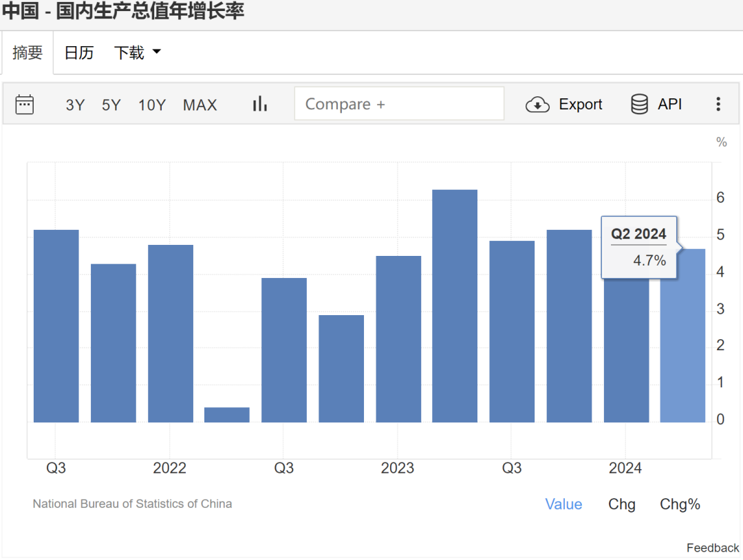Click the 2023 x-axis label
Screen dimensions: 743x560
click(398, 468)
